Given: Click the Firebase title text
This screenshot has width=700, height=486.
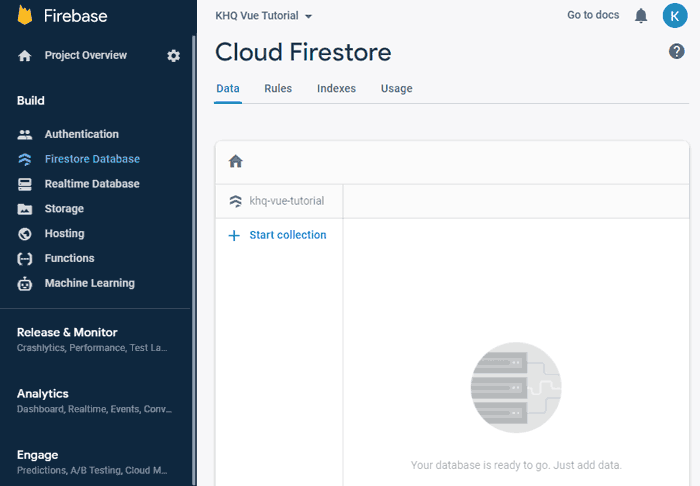Looking at the screenshot, I should (75, 16).
